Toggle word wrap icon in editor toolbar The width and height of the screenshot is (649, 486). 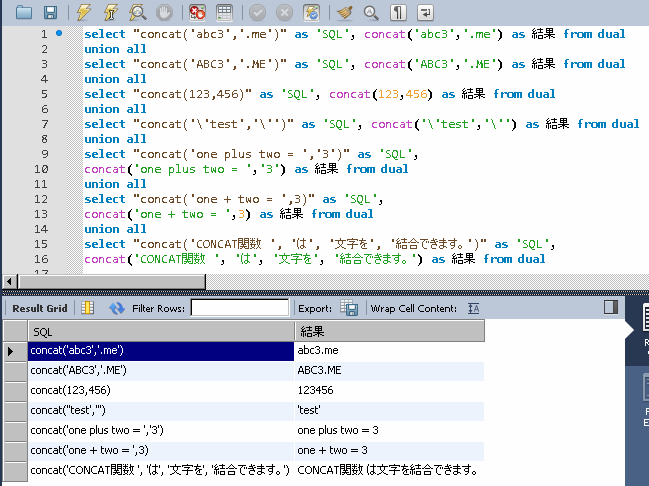click(x=425, y=12)
